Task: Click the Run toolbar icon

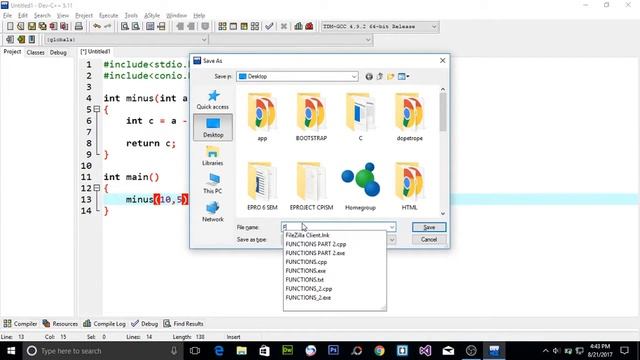Action: pyautogui.click(x=233, y=27)
